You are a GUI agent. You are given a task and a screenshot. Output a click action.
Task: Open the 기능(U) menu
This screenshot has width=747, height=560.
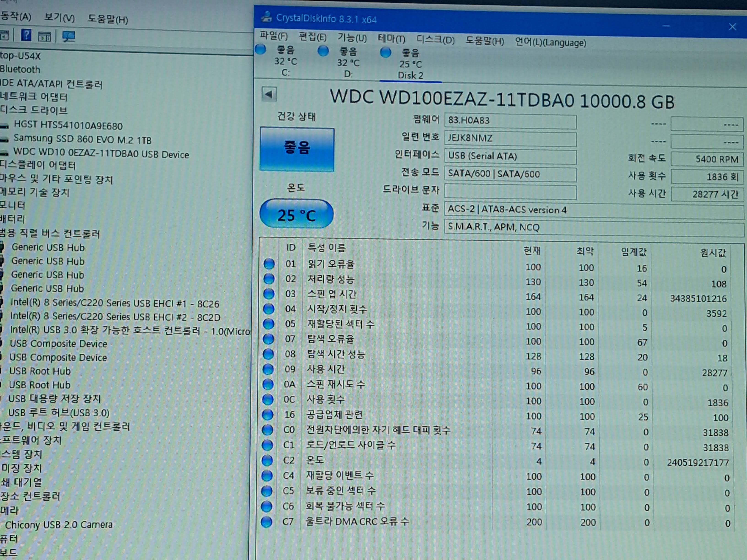coord(352,38)
